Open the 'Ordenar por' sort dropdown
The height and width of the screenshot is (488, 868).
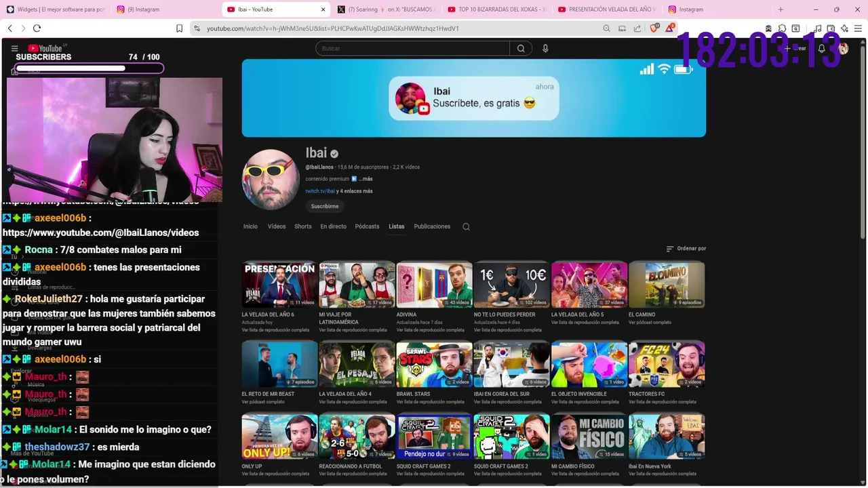pyautogui.click(x=686, y=249)
